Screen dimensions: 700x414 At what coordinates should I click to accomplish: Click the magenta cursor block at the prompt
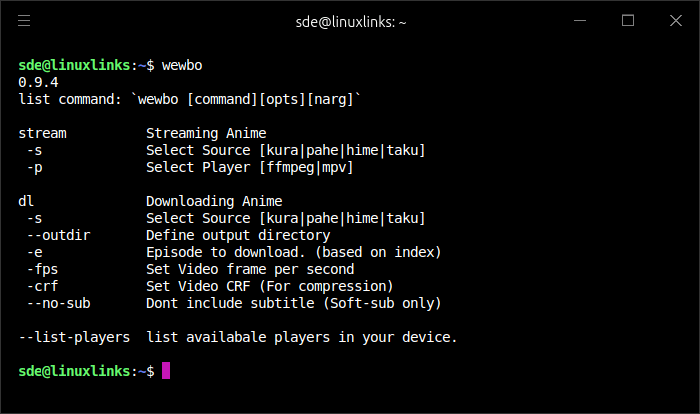(166, 371)
